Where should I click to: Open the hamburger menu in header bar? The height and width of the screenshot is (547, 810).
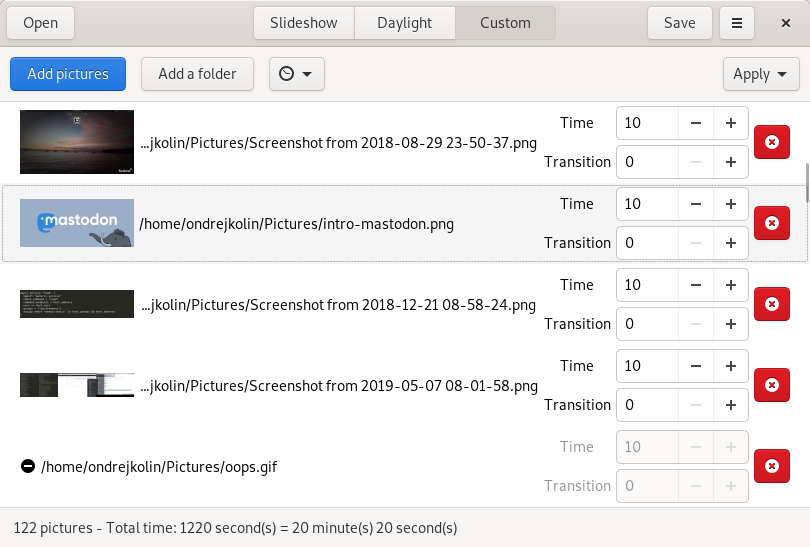[x=736, y=23]
